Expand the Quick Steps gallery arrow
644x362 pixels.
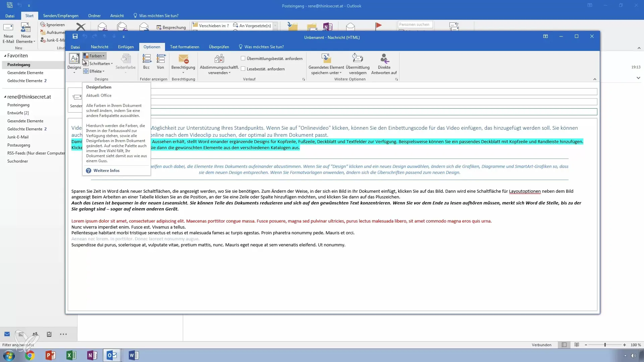pyautogui.click(x=275, y=25)
